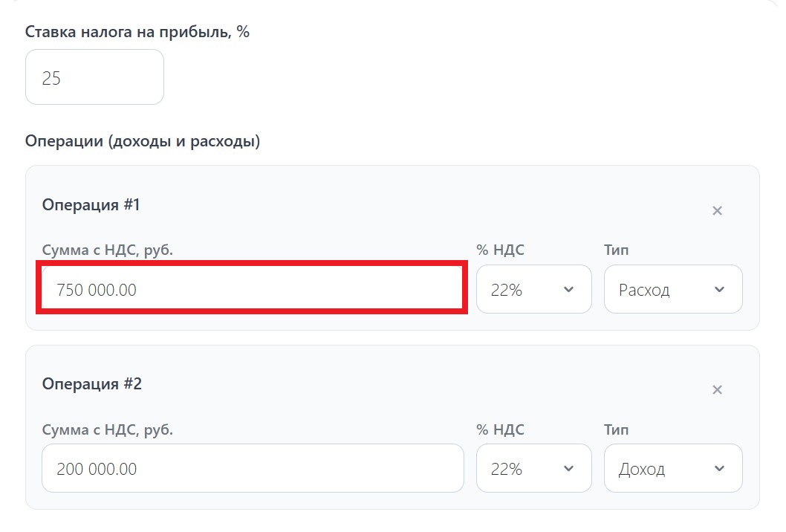The image size is (786, 532).
Task: Click the amount field showing 200 000.00
Action: click(253, 468)
